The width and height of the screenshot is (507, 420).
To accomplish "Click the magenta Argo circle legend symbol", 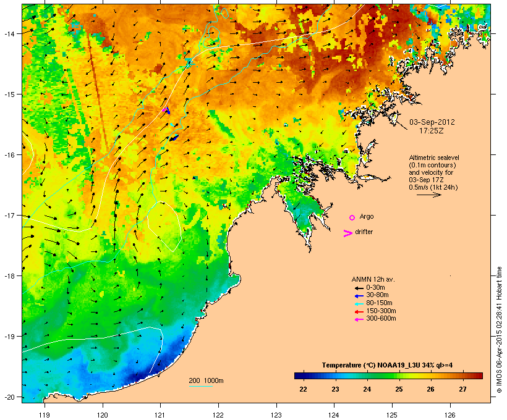I will point(352,218).
